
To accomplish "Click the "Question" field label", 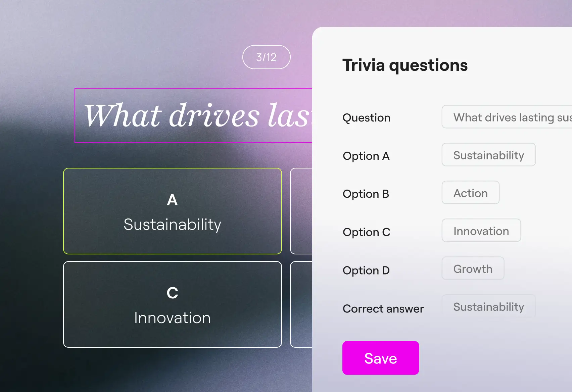I will tap(366, 118).
